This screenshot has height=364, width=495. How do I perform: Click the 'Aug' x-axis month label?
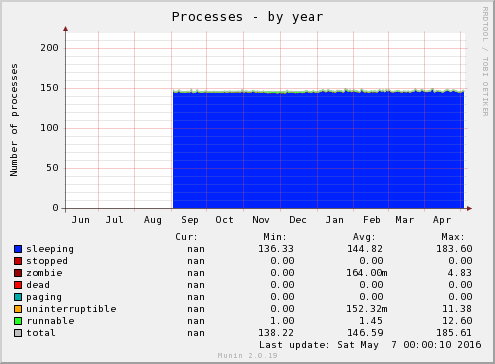(153, 220)
